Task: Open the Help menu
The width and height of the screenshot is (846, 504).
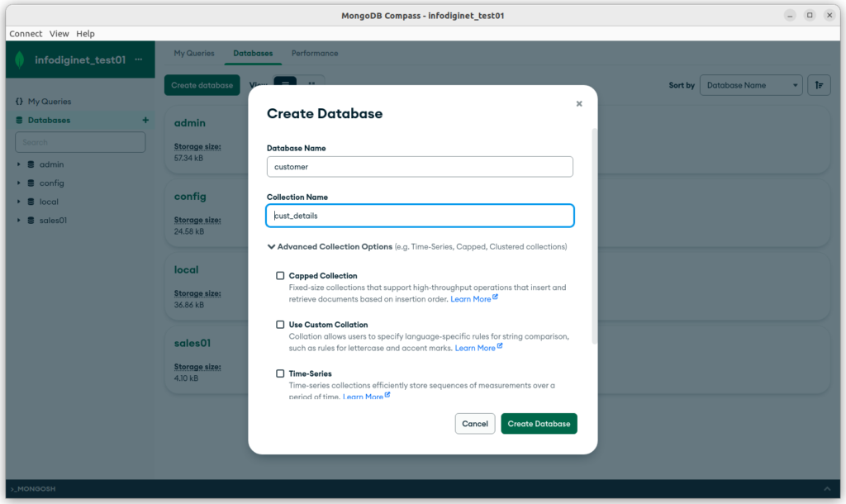Action: (85, 33)
